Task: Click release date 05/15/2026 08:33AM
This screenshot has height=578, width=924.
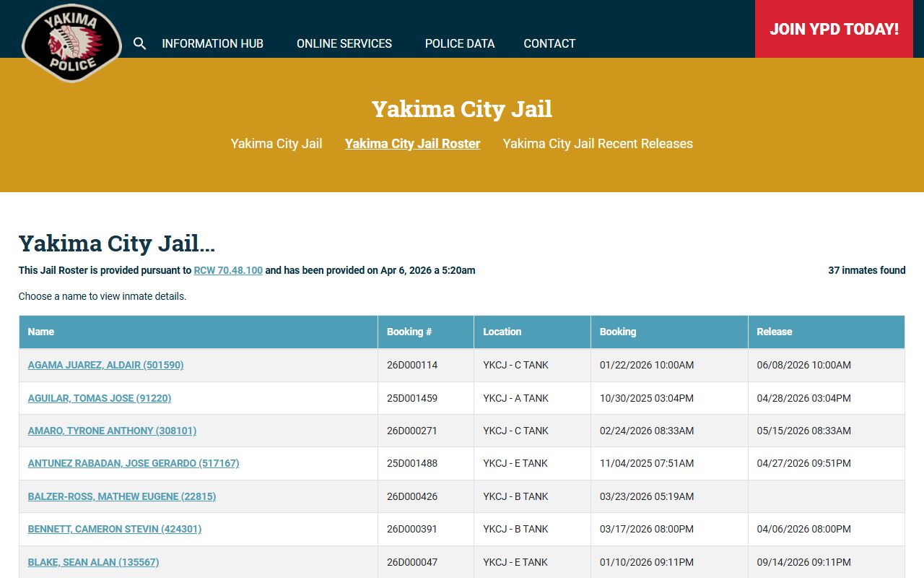Action: 804,431
